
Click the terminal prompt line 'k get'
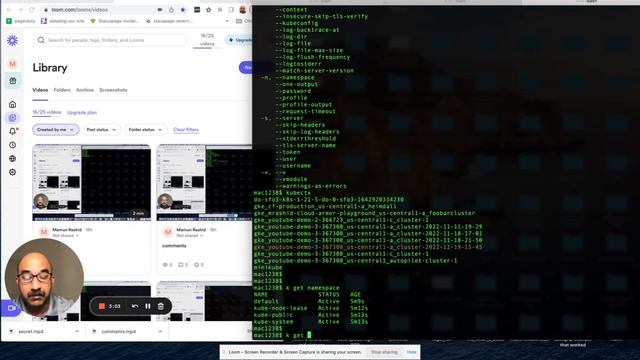(282, 335)
